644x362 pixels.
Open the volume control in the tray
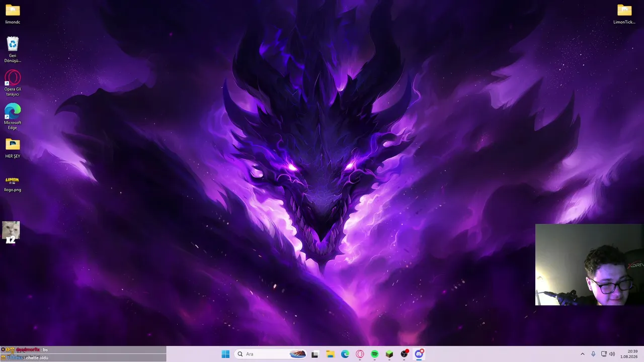[x=612, y=354]
